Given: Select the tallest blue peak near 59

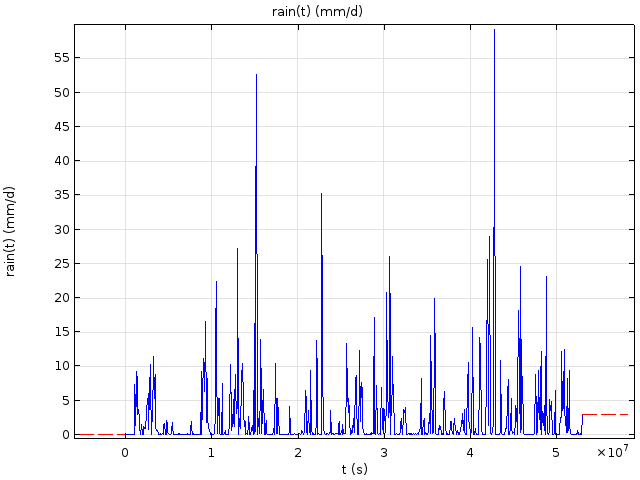Looking at the screenshot, I should (x=494, y=32).
